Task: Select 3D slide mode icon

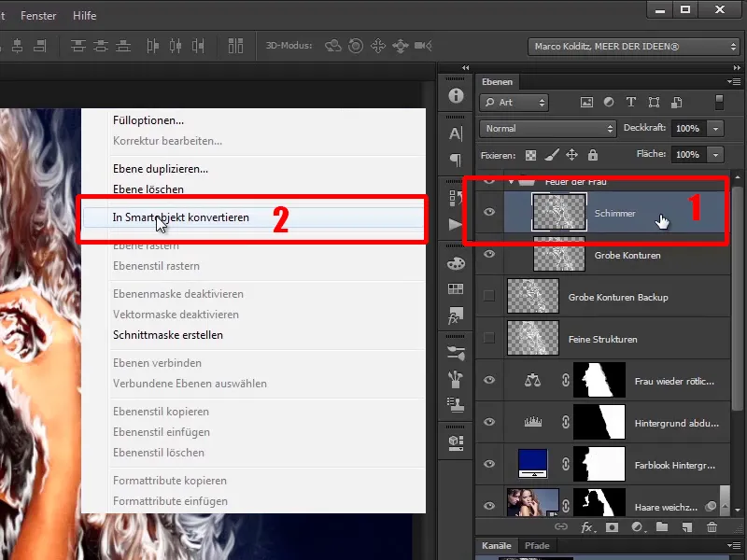Action: pos(401,46)
